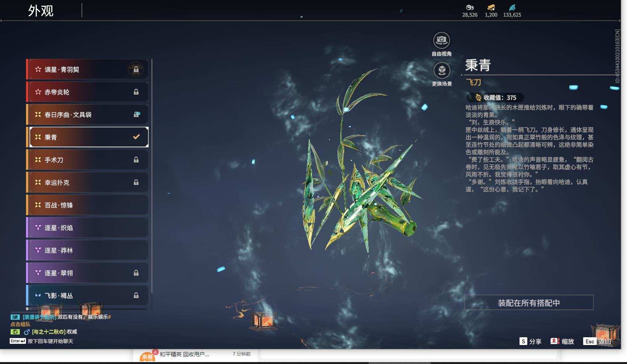Click the lock icon on 幸运扑克
This screenshot has height=364, width=627.
pyautogui.click(x=136, y=182)
